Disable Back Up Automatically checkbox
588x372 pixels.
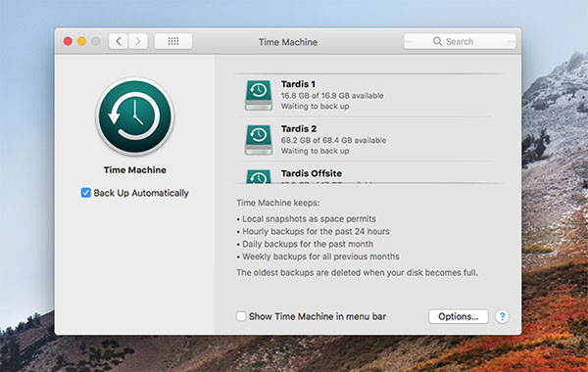[86, 193]
